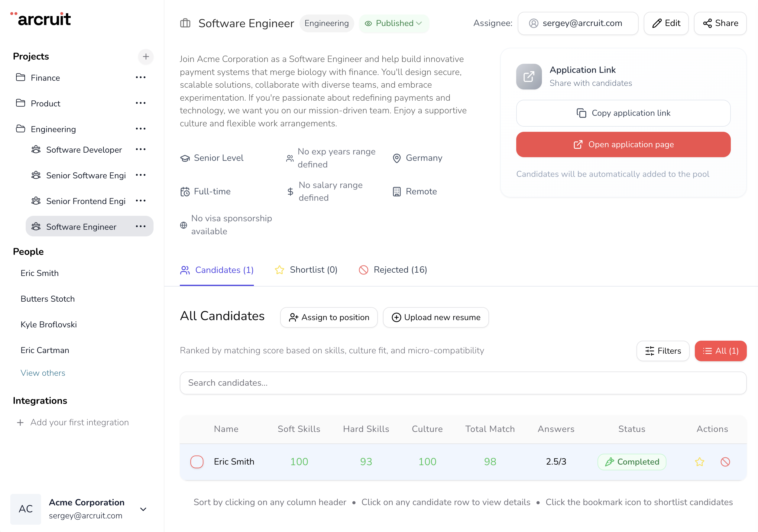Click the star icon to shortlist Eric Smith
This screenshot has width=758, height=532.
coord(699,462)
